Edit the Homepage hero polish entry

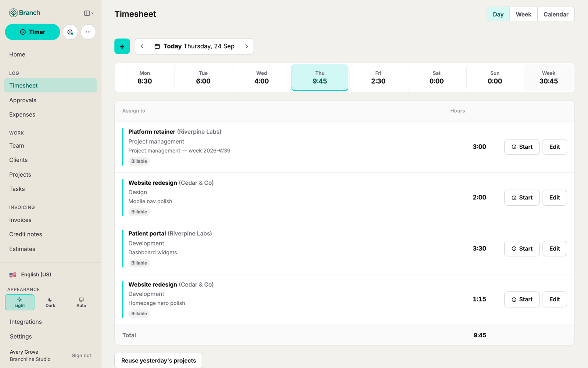point(555,300)
